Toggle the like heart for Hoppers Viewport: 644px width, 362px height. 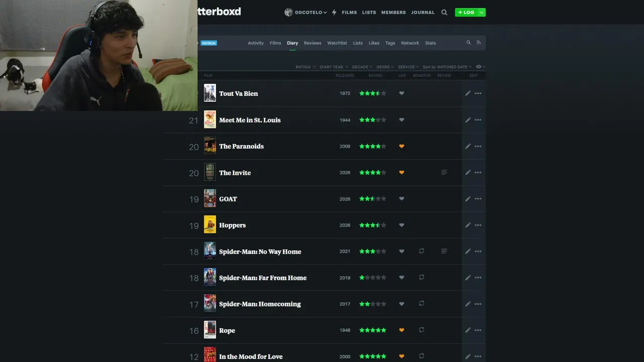click(401, 225)
